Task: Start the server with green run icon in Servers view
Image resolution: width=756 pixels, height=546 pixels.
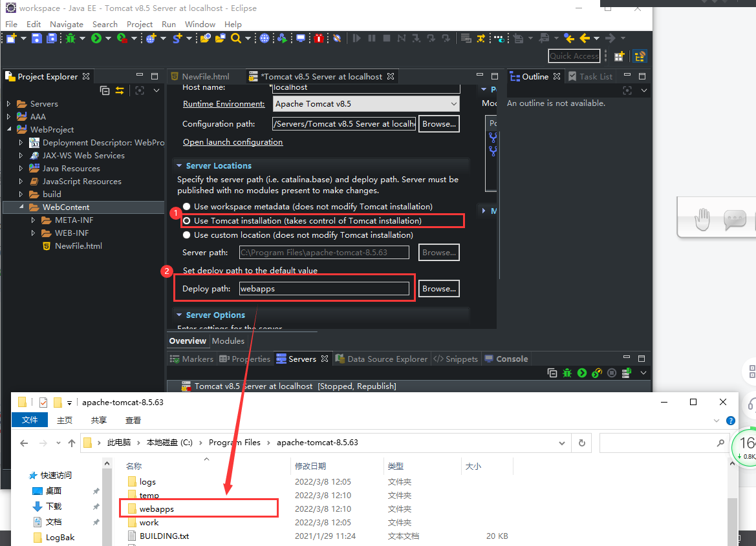Action: coord(582,373)
